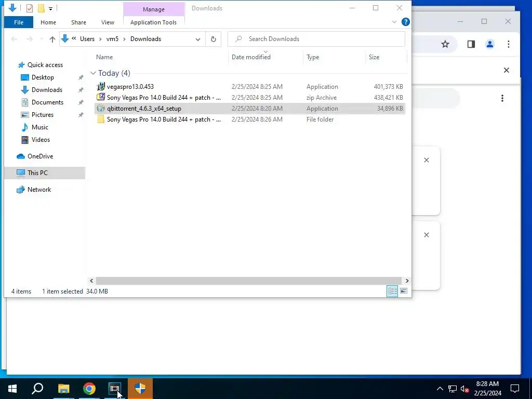Image resolution: width=532 pixels, height=399 pixels.
Task: Collapse the Today (4) group
Action: [93, 73]
